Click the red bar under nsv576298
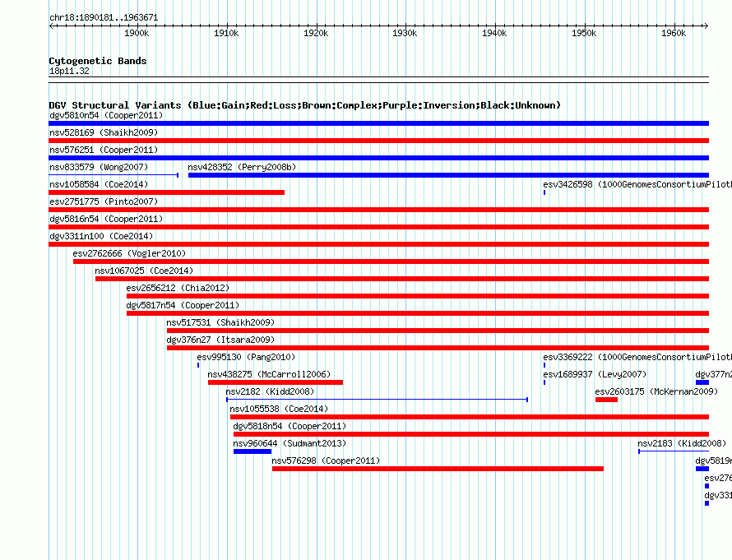 tap(438, 469)
